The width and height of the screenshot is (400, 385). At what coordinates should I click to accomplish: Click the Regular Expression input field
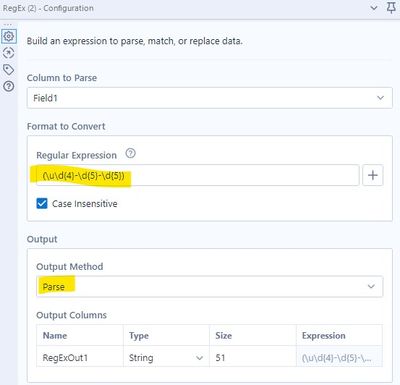pos(198,175)
